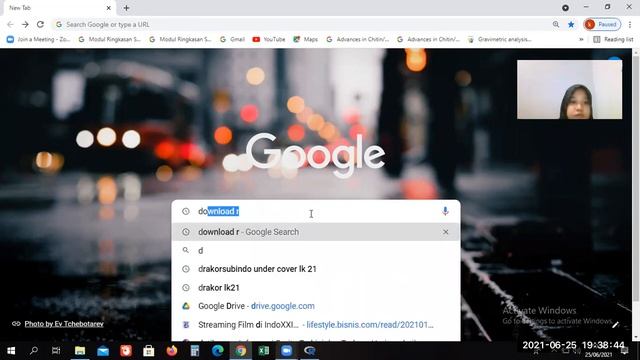The height and width of the screenshot is (360, 640).
Task: Reload the current page
Action: (40, 24)
